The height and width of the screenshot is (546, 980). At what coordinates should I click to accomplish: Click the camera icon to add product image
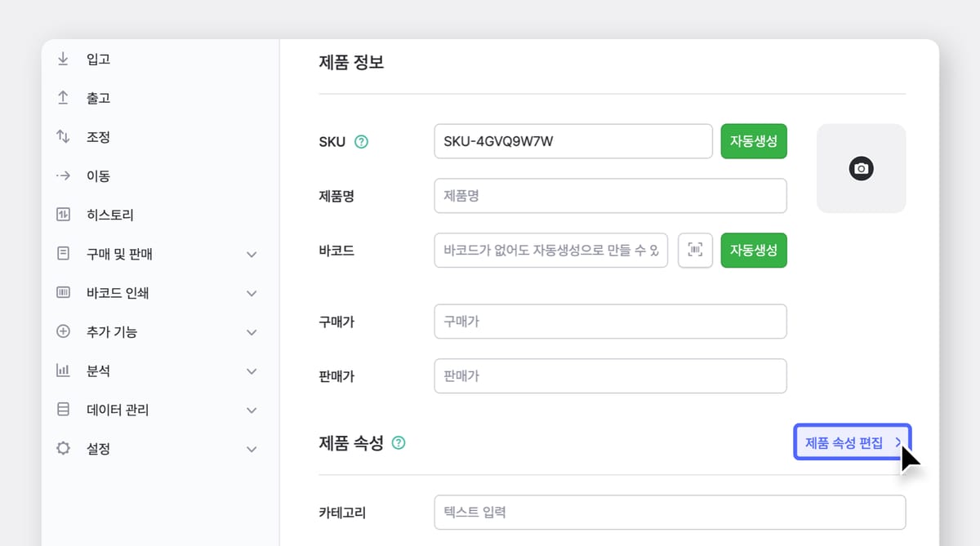(861, 168)
